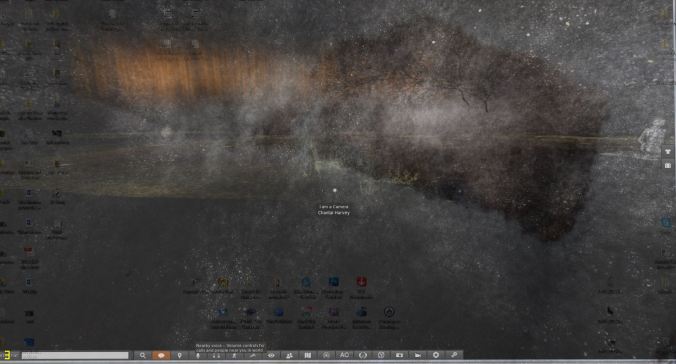Click the eye icon in bottom toolbar
Screen dimensions: 676x364
coord(271,355)
